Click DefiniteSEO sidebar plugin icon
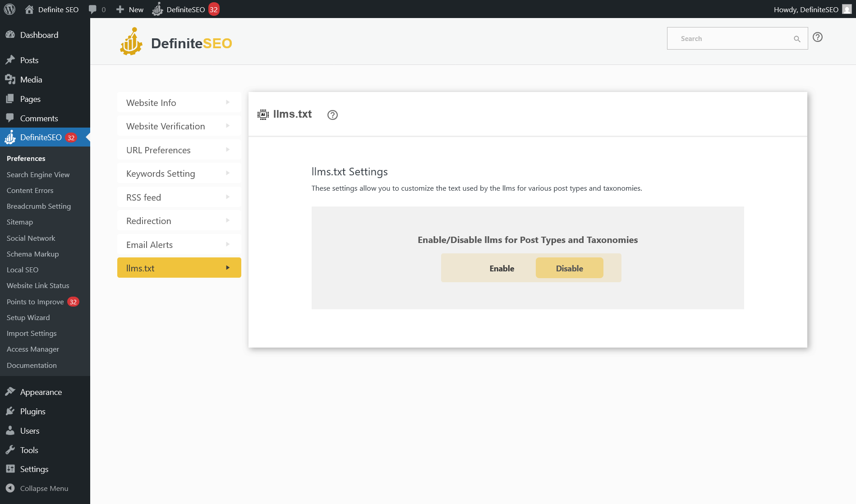 click(x=10, y=137)
